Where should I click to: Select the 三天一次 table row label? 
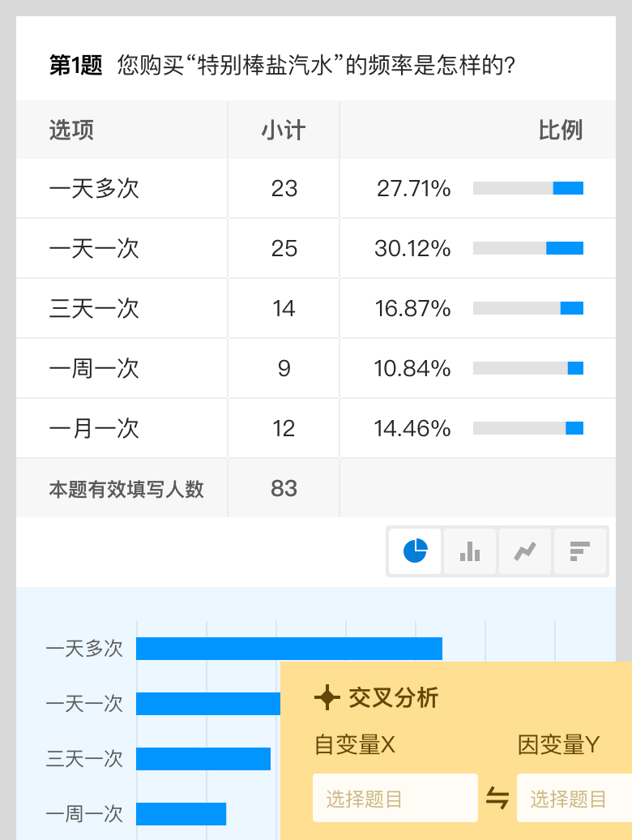[94, 308]
